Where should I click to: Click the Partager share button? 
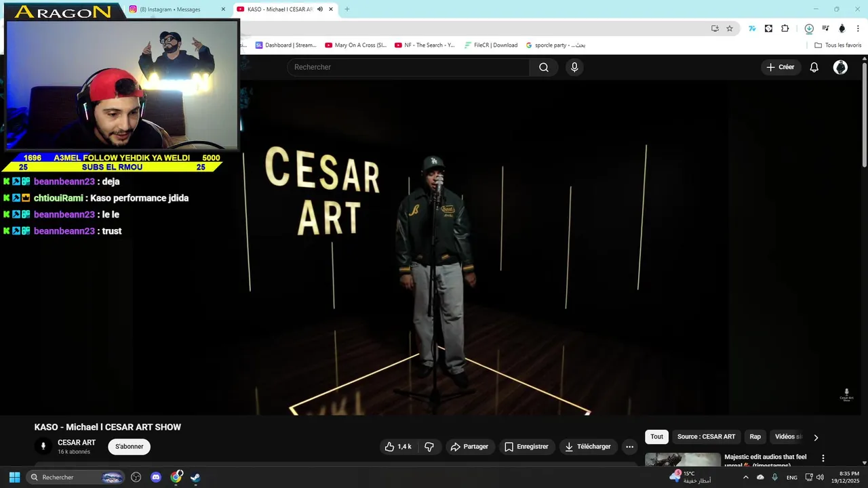[x=469, y=447]
